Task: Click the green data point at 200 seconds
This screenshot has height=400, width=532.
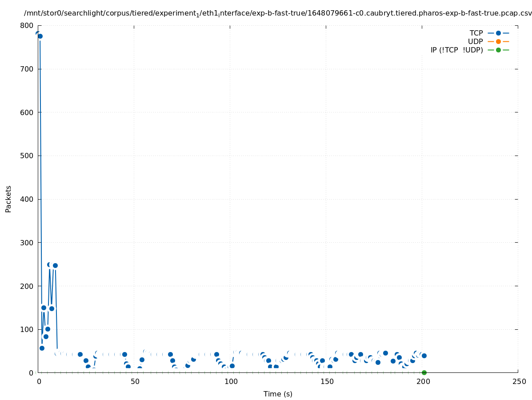Action: [424, 372]
